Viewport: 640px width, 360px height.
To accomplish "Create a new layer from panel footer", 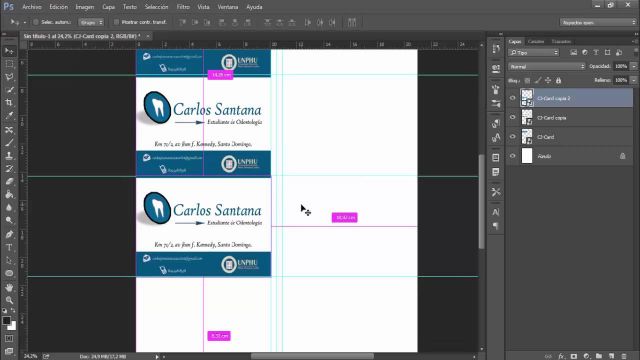I will pyautogui.click(x=611, y=356).
